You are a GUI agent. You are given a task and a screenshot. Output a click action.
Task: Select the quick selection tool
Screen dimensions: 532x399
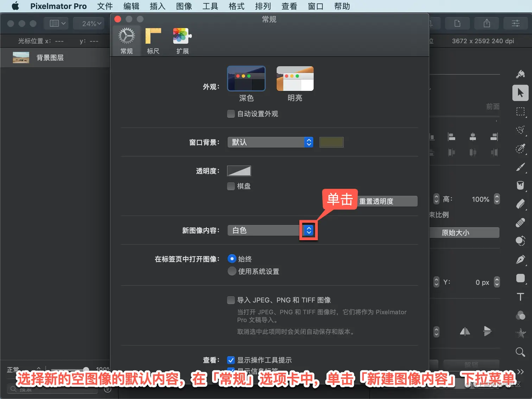pos(520,148)
